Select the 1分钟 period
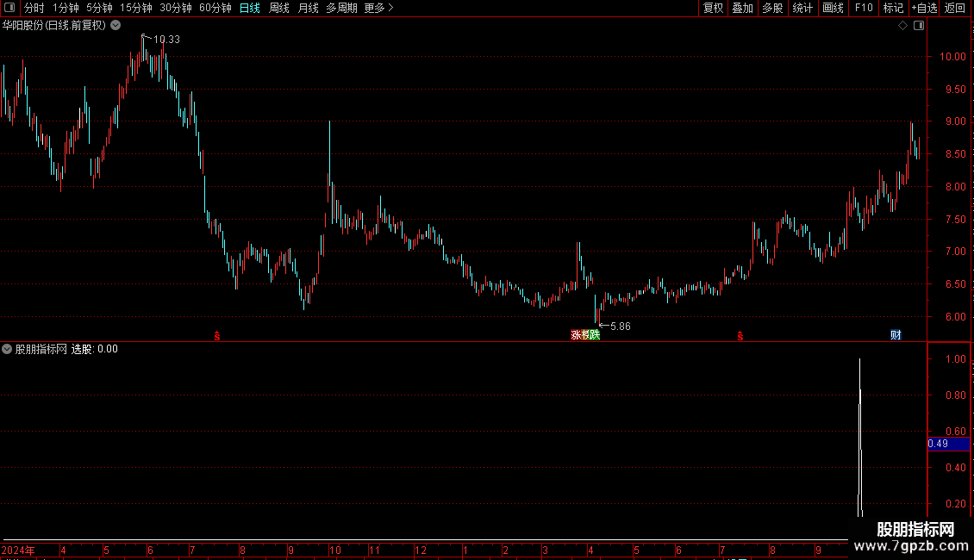 [66, 8]
